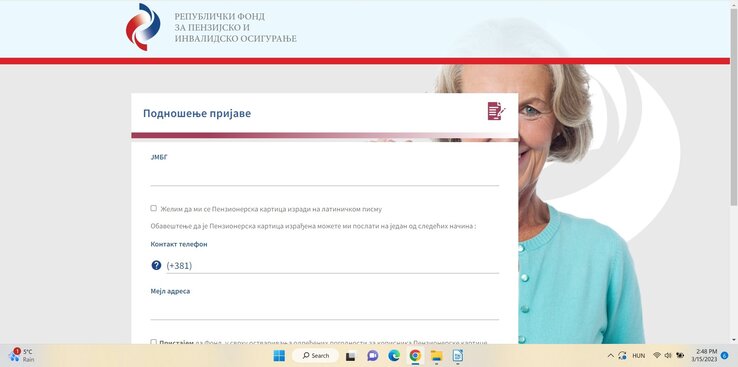Screen dimensions: 738x367
Task: Check the Latin script card checkbox
Action: click(153, 208)
